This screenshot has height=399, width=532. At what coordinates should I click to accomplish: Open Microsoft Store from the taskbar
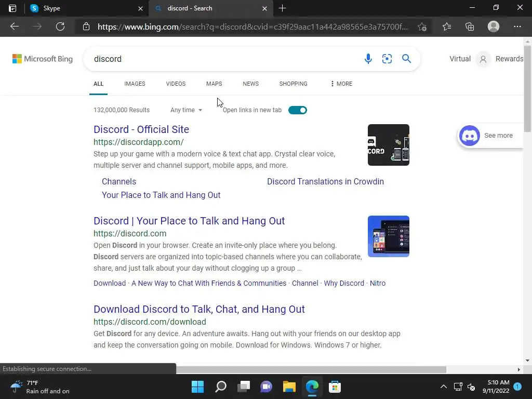tap(335, 387)
